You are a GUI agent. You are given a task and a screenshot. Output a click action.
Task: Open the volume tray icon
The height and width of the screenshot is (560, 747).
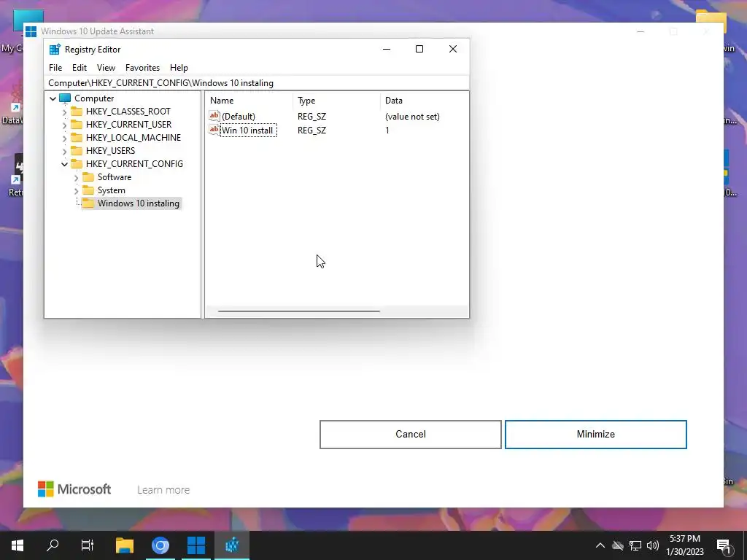click(653, 545)
